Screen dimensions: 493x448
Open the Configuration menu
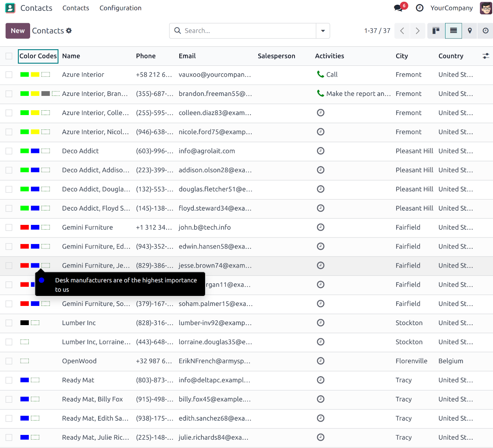point(120,8)
